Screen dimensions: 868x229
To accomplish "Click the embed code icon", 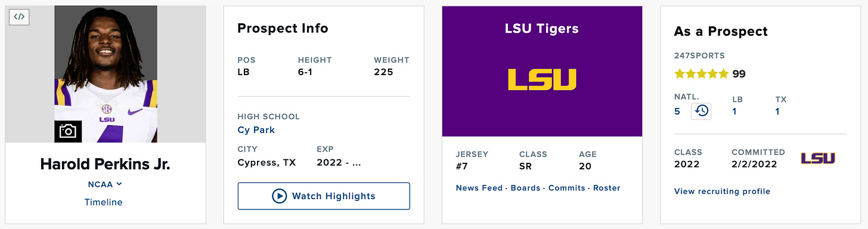I will [x=20, y=17].
